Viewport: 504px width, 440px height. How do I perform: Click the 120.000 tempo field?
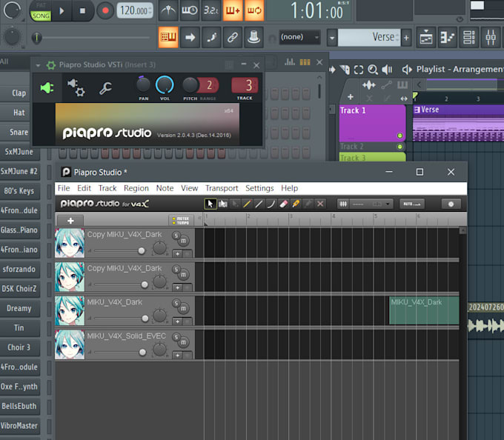(x=135, y=10)
